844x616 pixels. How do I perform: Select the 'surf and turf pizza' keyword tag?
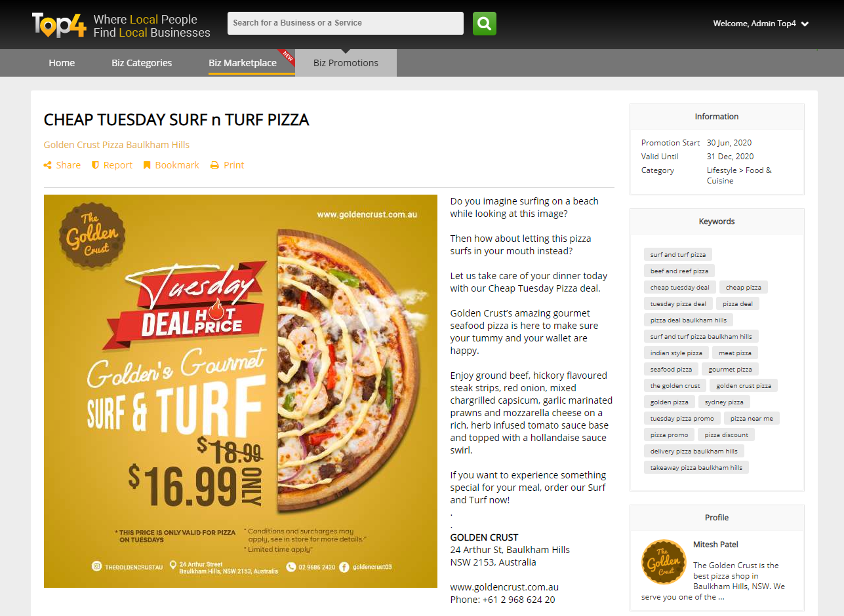(x=678, y=254)
